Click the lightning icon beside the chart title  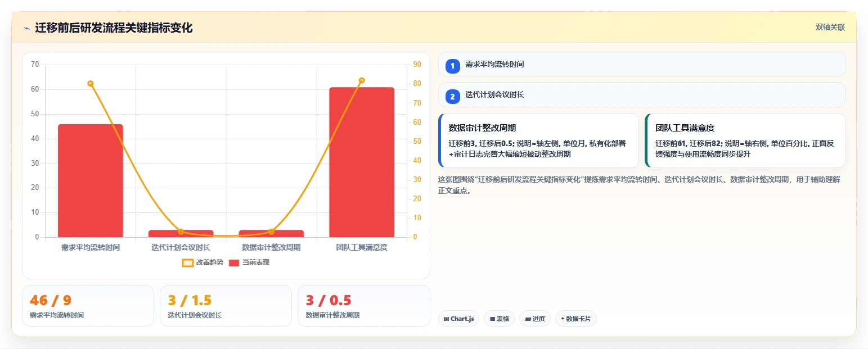click(26, 28)
